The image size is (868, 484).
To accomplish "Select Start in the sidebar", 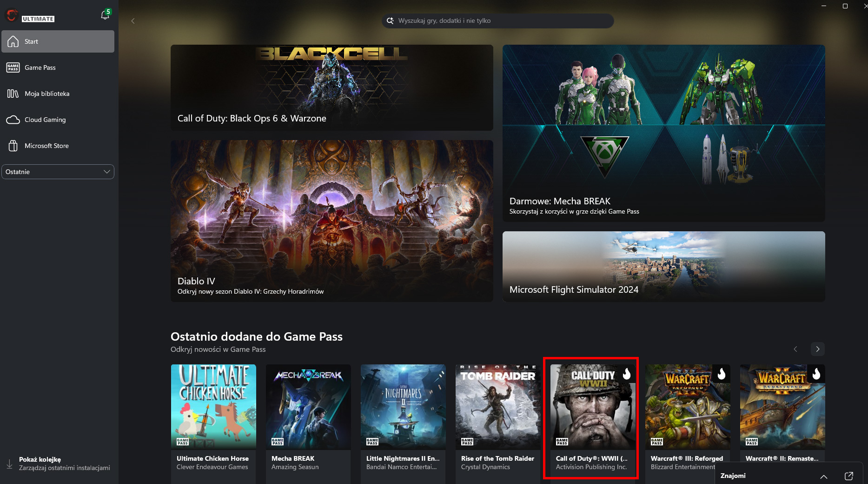I will (x=58, y=41).
